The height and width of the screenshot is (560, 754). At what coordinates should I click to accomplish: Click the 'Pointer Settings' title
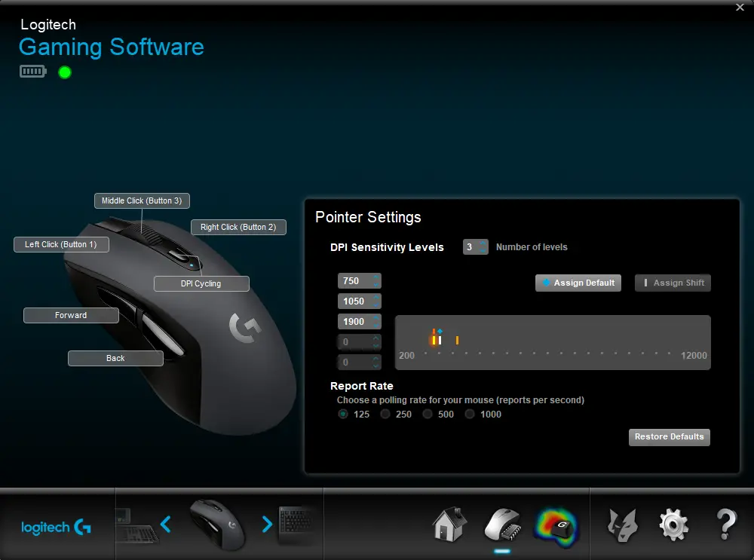368,217
